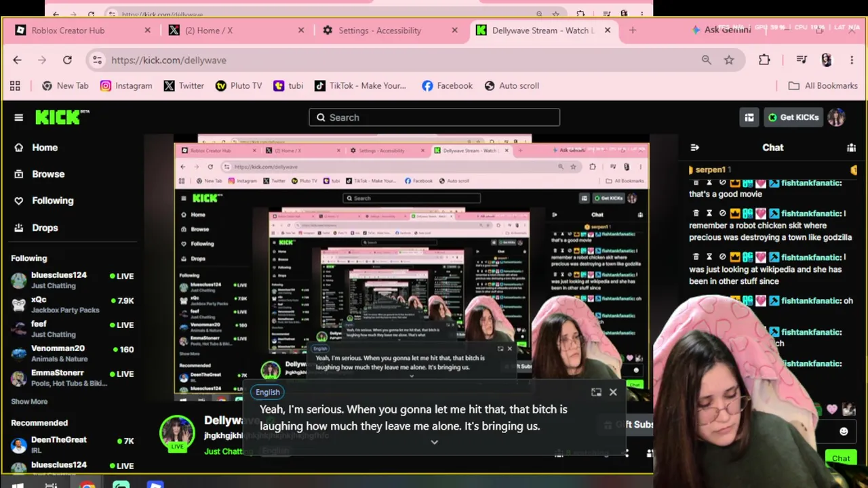The height and width of the screenshot is (488, 868).
Task: Open the Chrome apps grid
Action: 15,85
